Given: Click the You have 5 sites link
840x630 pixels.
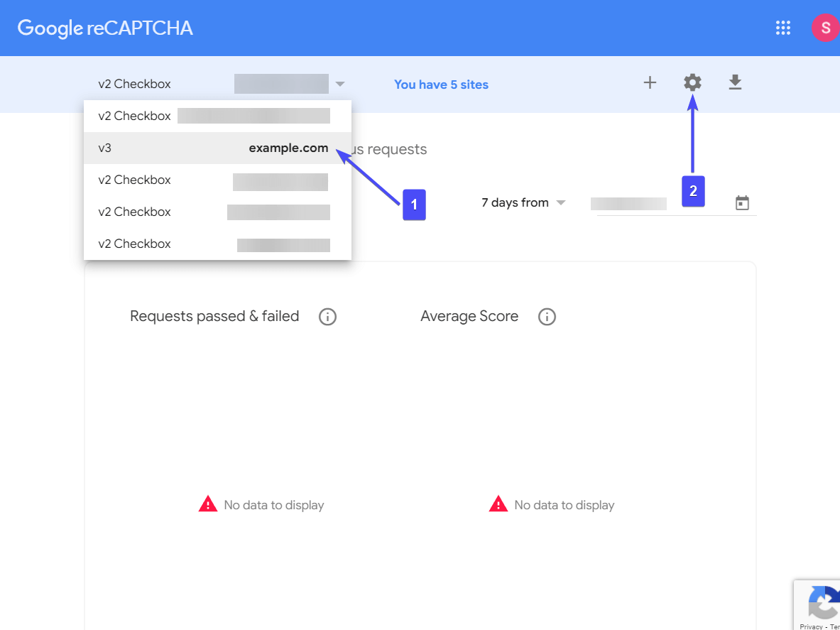Looking at the screenshot, I should [x=442, y=85].
